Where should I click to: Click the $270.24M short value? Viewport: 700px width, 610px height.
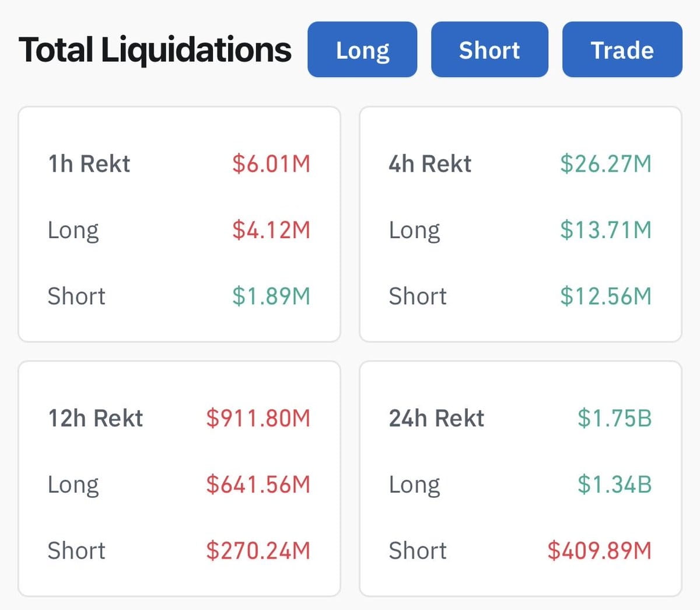click(x=258, y=550)
